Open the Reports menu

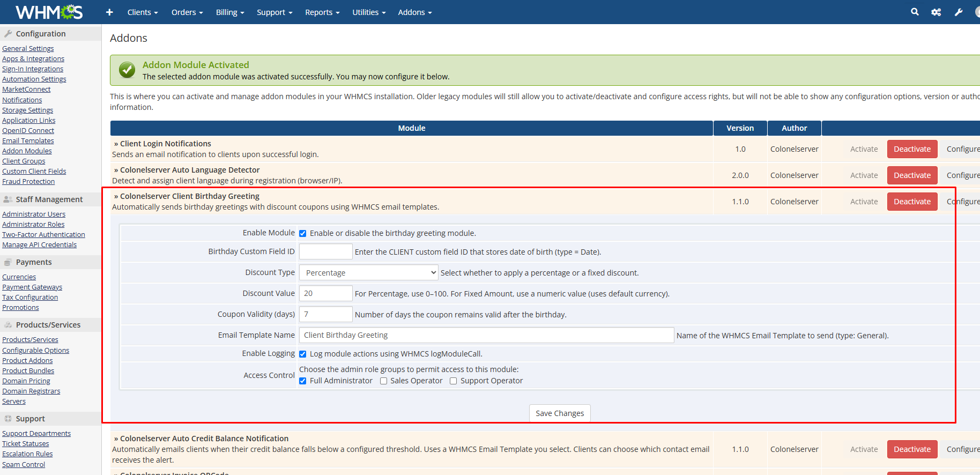(322, 12)
